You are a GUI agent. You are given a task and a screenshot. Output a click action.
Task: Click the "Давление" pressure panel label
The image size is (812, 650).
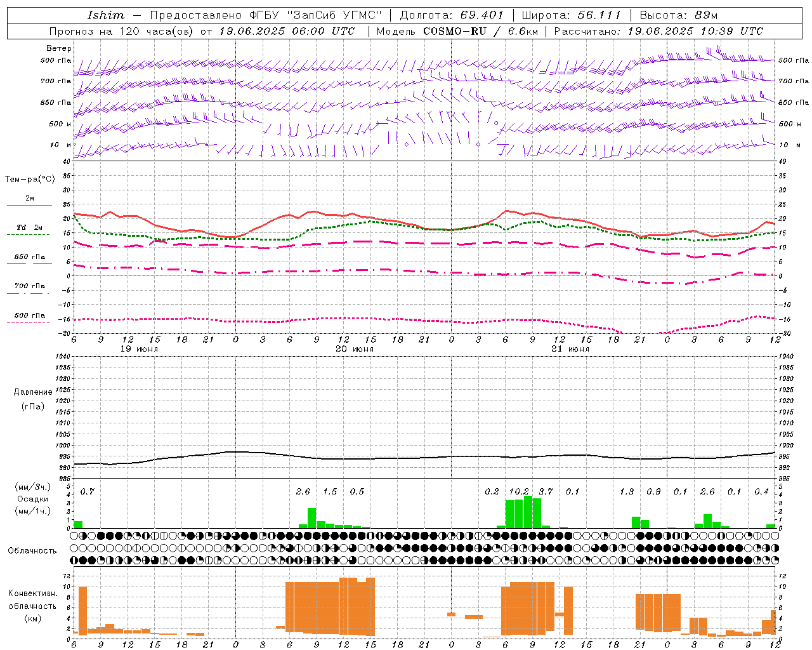[x=33, y=392]
